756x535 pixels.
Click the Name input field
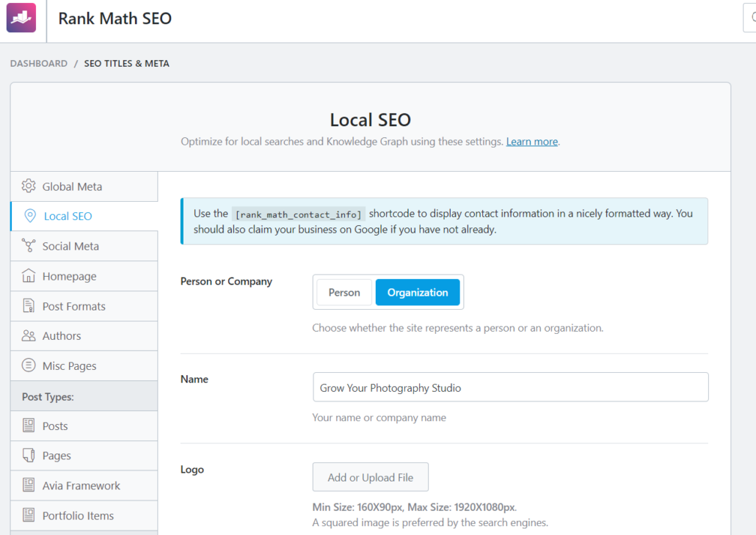pos(511,387)
